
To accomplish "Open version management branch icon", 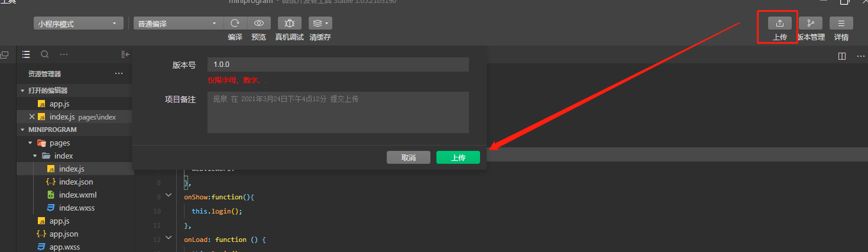I will click(811, 24).
